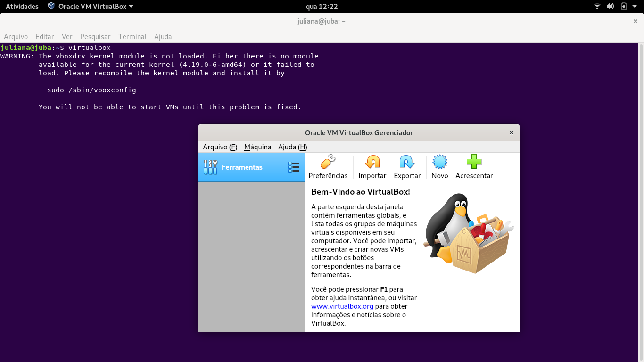Close the VirtualBox Gerenciador window

click(511, 132)
